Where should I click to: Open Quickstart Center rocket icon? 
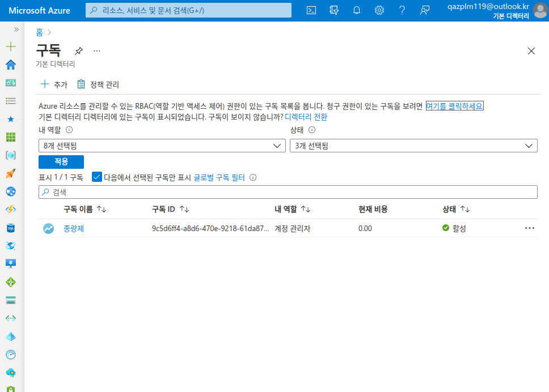[11, 173]
